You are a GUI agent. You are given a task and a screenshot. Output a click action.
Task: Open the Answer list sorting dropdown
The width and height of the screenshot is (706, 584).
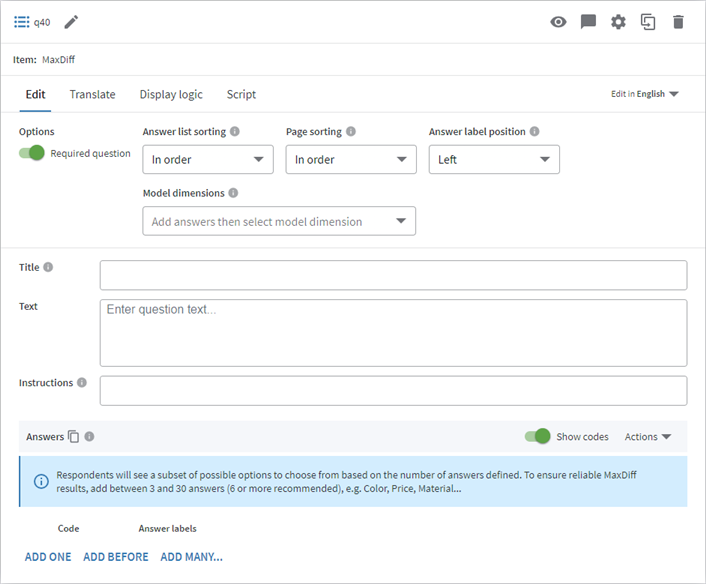tap(208, 159)
